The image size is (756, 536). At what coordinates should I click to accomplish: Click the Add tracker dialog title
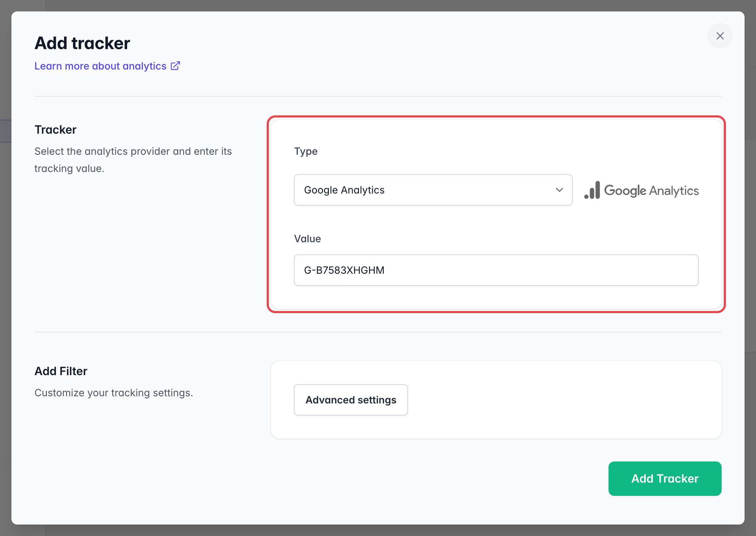(82, 43)
